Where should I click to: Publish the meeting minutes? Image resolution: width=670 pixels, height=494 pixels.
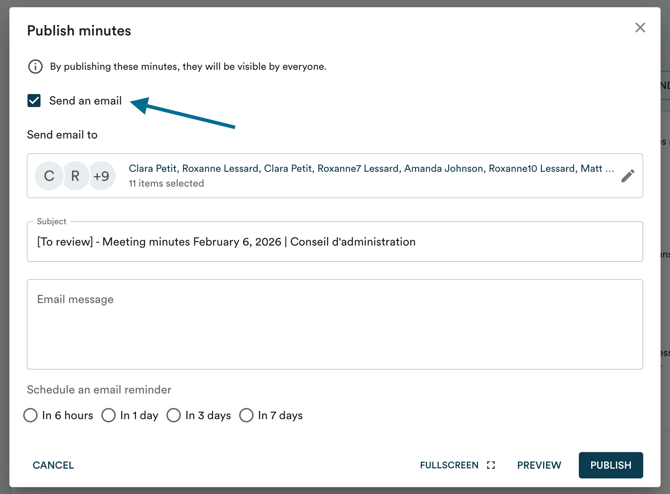click(610, 465)
